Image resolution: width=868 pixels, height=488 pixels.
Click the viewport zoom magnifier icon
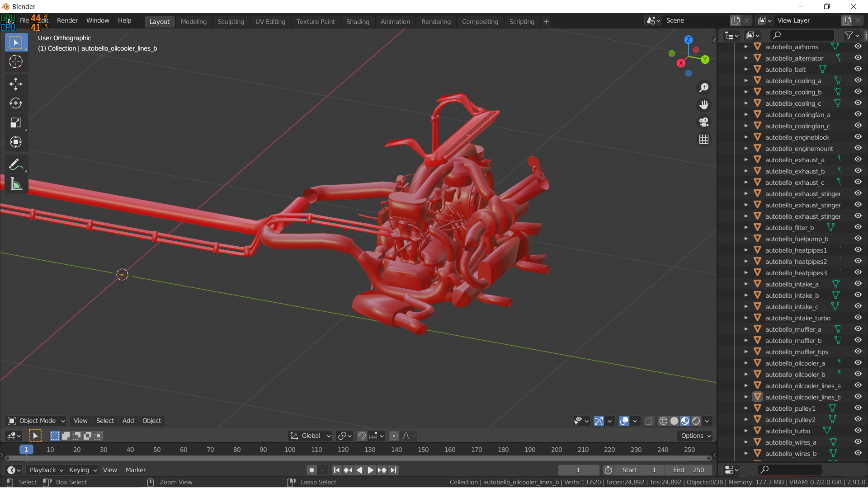[704, 88]
